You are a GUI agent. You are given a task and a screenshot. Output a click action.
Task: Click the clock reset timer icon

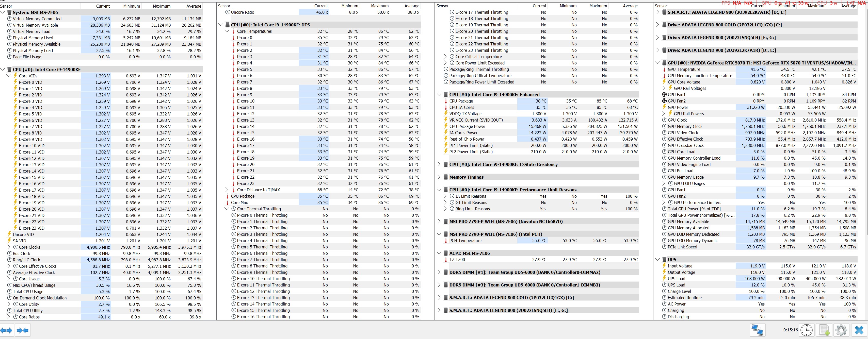pos(806,330)
